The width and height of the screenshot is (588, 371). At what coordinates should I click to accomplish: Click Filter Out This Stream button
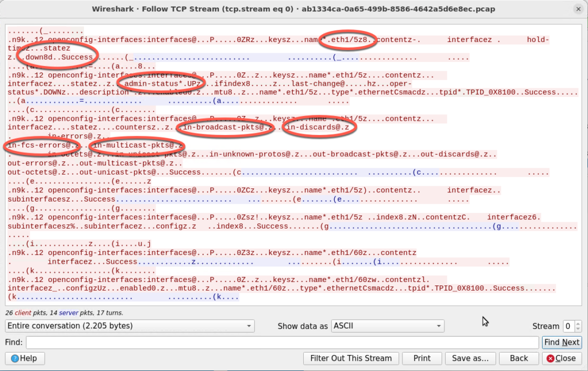click(x=351, y=358)
